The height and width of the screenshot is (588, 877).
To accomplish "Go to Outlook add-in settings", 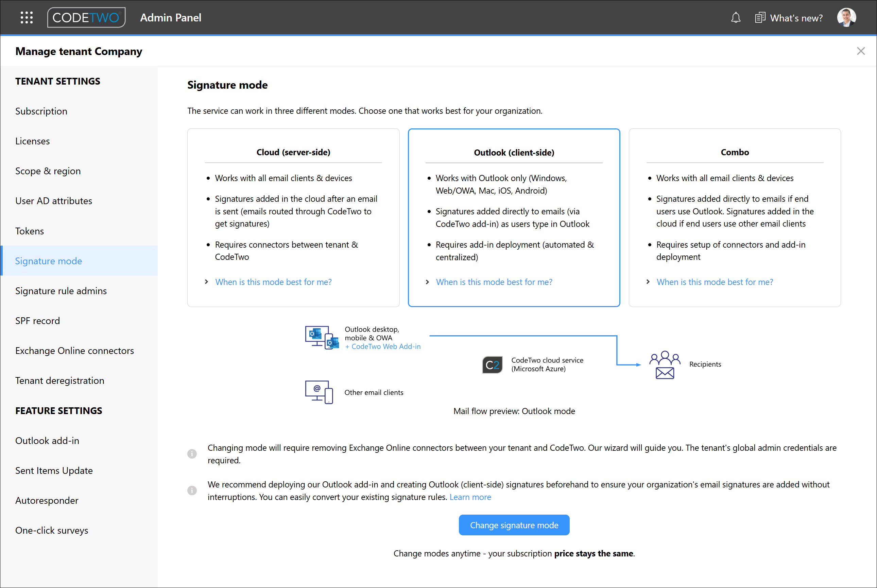I will click(x=47, y=441).
